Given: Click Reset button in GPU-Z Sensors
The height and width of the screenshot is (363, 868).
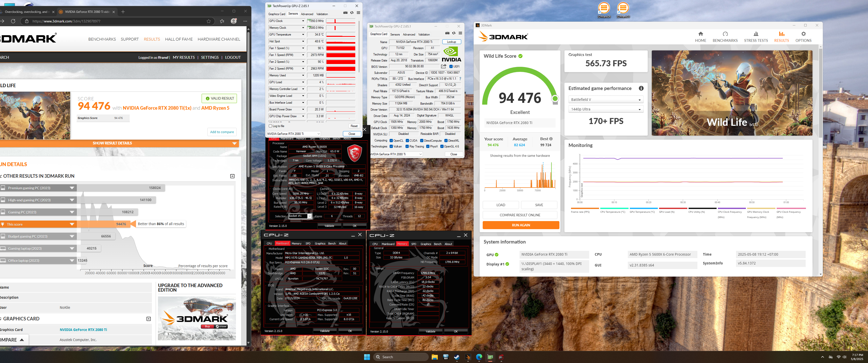Looking at the screenshot, I should coord(354,126).
